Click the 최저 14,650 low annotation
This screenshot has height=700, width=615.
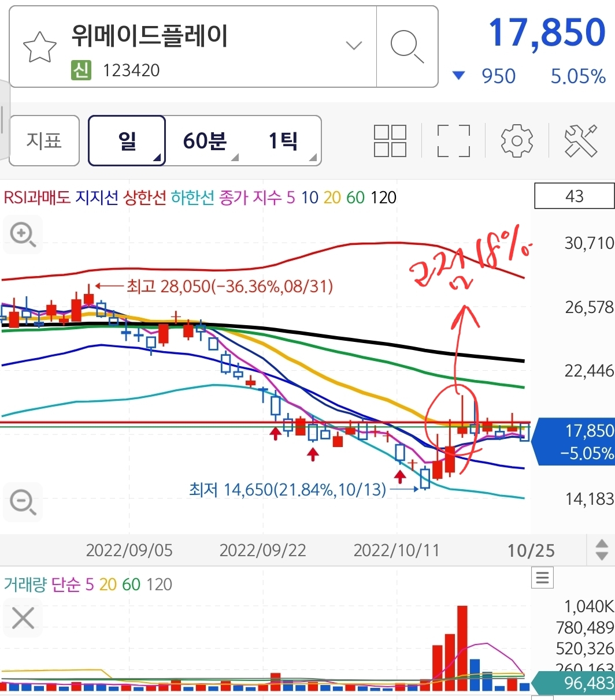point(287,490)
